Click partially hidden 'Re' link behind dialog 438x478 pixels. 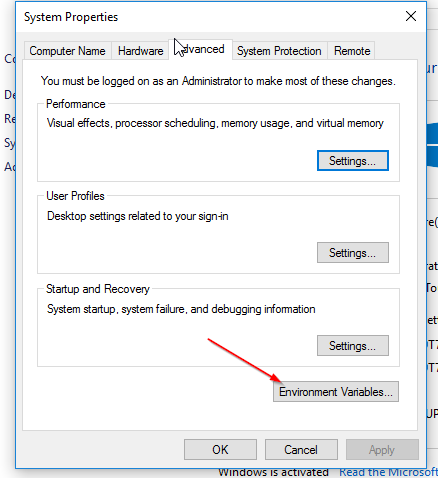click(x=10, y=119)
